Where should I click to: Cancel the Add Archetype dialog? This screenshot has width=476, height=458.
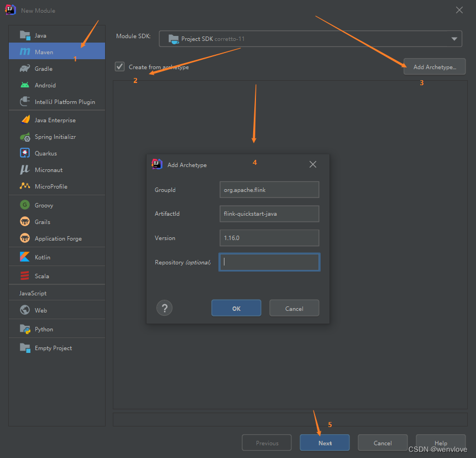click(294, 308)
